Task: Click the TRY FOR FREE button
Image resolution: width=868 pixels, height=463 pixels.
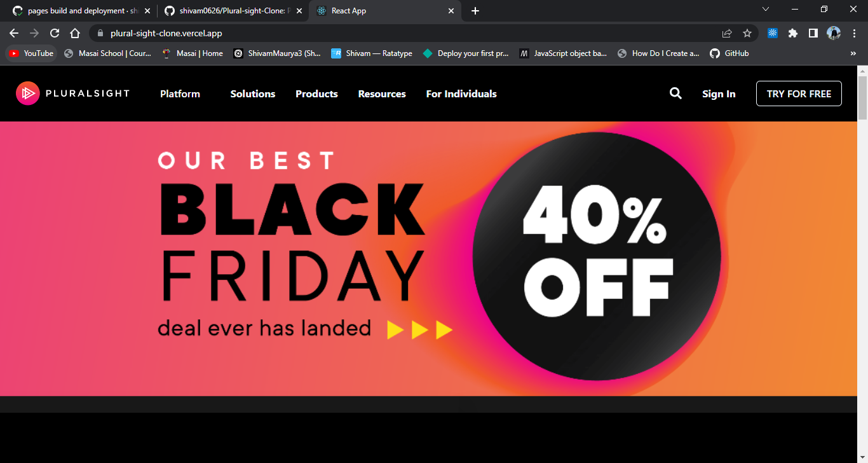Action: (x=799, y=93)
